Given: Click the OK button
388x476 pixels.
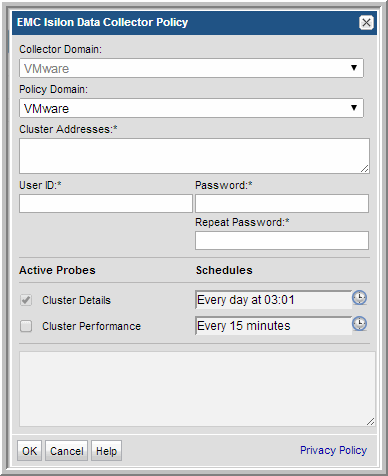Looking at the screenshot, I should point(29,451).
